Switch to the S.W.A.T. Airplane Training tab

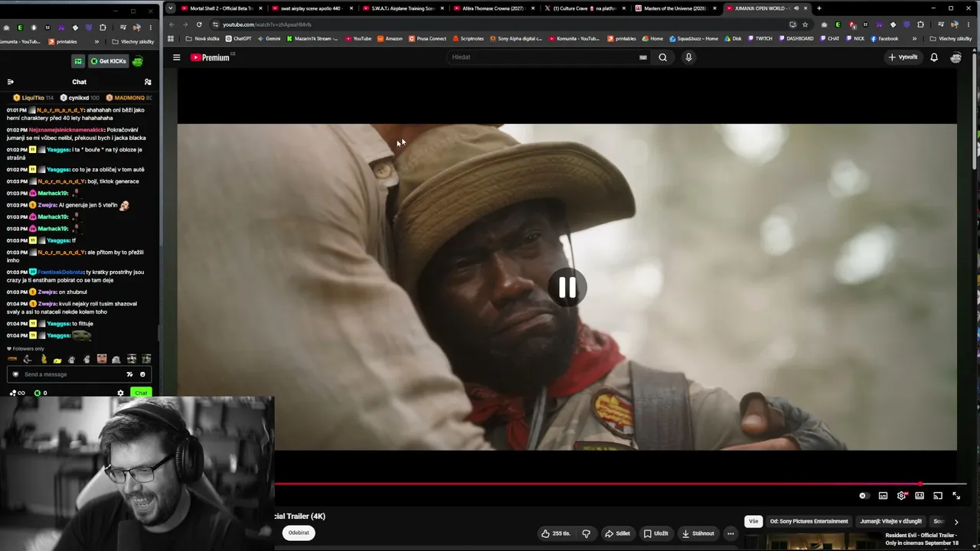pyautogui.click(x=402, y=8)
